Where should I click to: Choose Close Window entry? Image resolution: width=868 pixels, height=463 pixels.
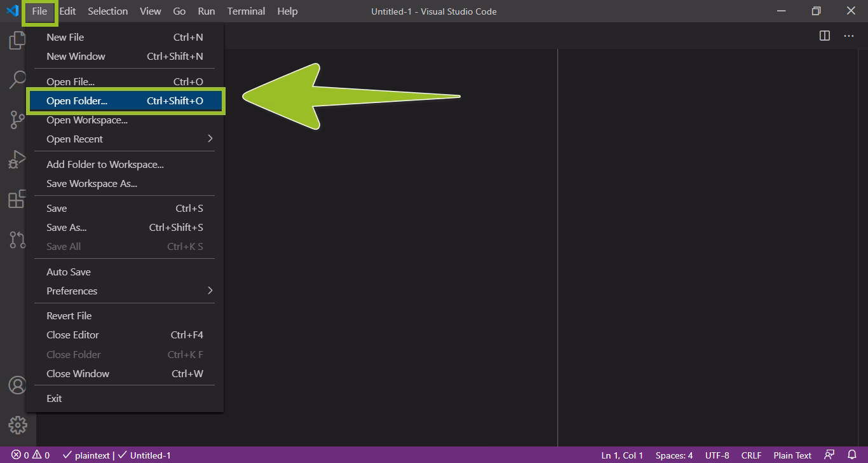tap(125, 373)
